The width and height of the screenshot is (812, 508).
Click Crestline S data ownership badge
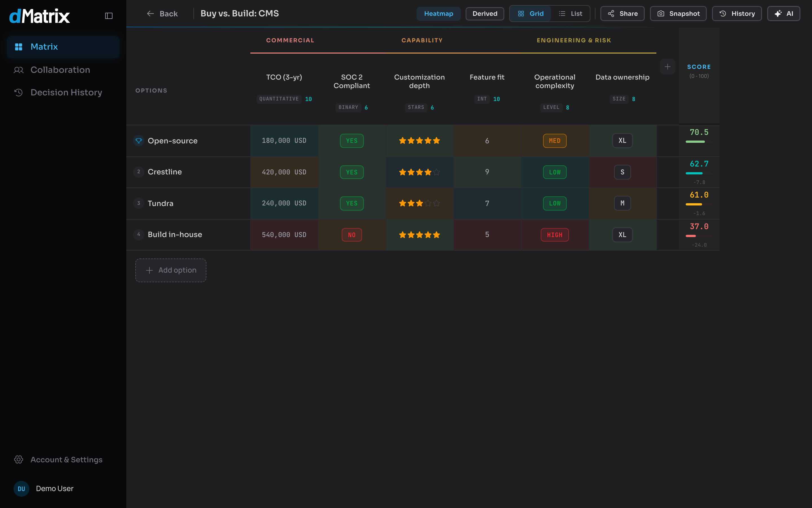(623, 172)
